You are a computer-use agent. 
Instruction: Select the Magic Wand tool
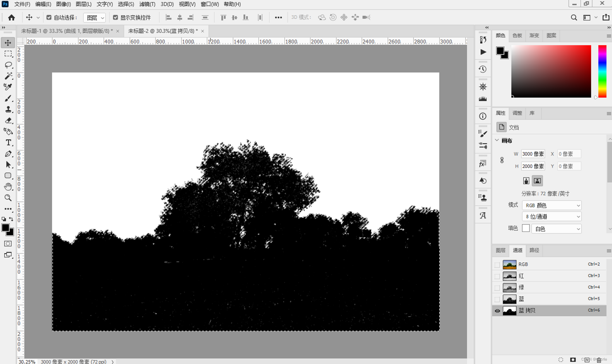[8, 76]
